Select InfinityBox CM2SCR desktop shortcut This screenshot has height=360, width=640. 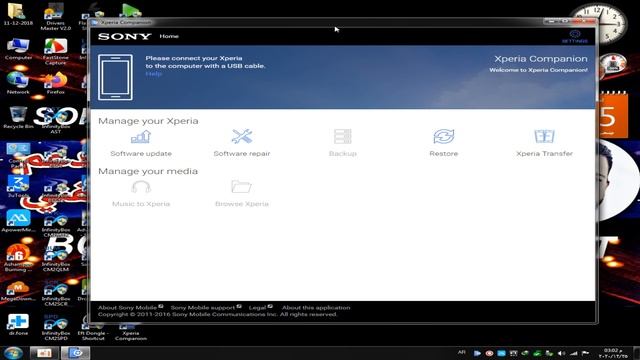point(56,293)
